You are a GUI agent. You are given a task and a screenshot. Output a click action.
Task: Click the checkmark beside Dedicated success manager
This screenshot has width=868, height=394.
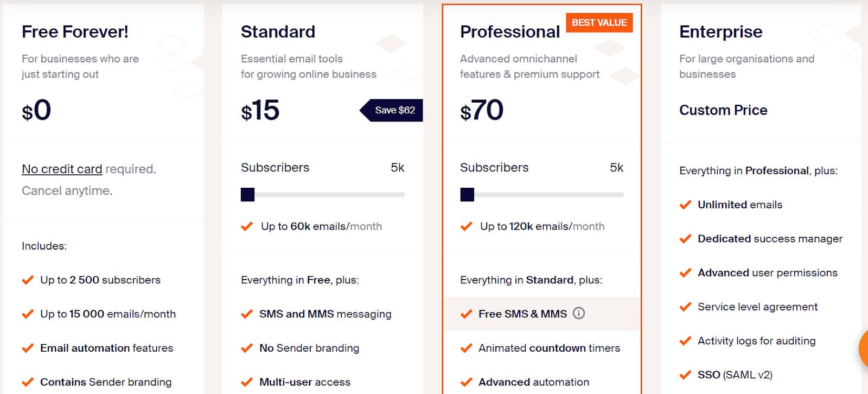(685, 239)
